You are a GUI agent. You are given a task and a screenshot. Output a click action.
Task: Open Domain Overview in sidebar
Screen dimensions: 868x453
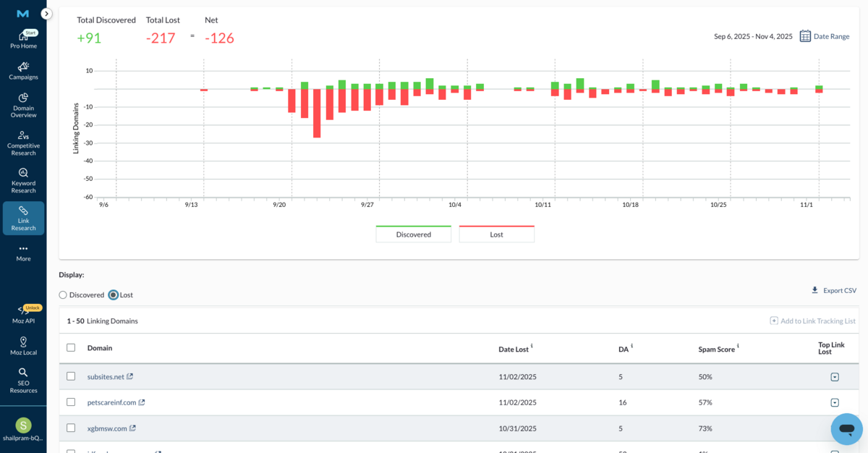click(x=23, y=106)
